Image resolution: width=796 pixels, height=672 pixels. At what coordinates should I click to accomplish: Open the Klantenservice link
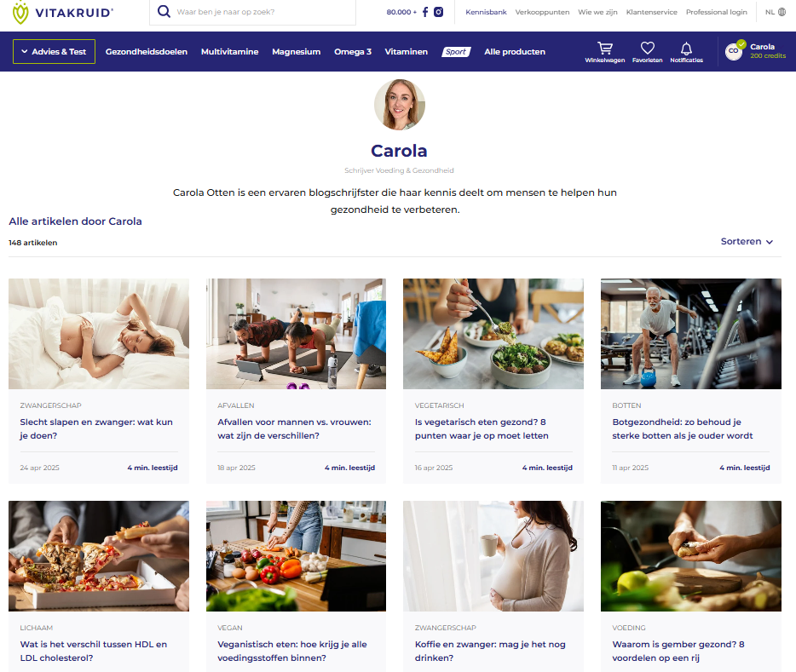(651, 12)
